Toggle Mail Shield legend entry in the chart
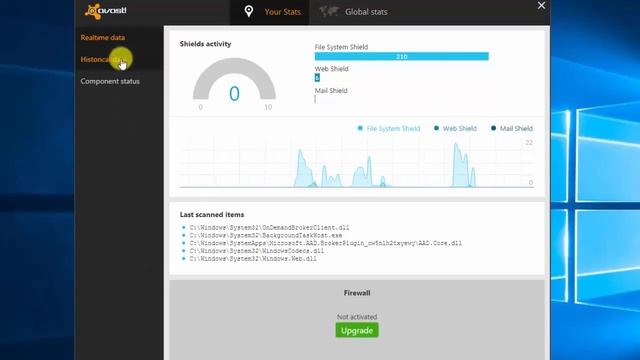640x360 pixels. click(511, 129)
